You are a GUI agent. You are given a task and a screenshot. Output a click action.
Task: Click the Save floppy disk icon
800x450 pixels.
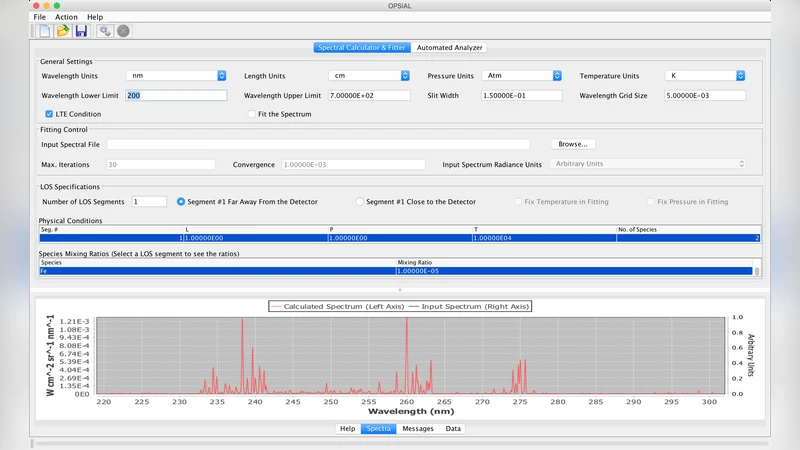click(80, 31)
